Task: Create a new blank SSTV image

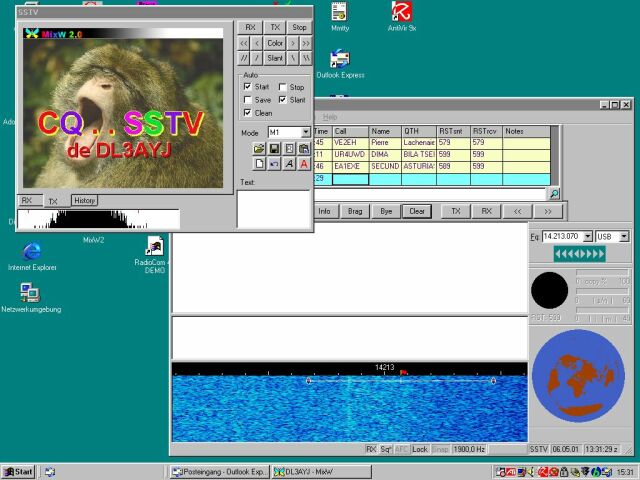Action: tap(259, 164)
